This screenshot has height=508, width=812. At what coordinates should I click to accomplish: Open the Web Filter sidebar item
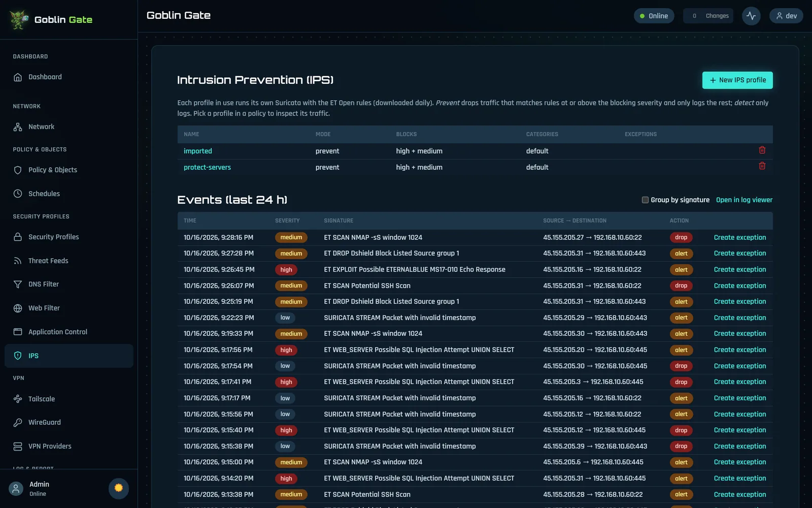tap(69, 308)
